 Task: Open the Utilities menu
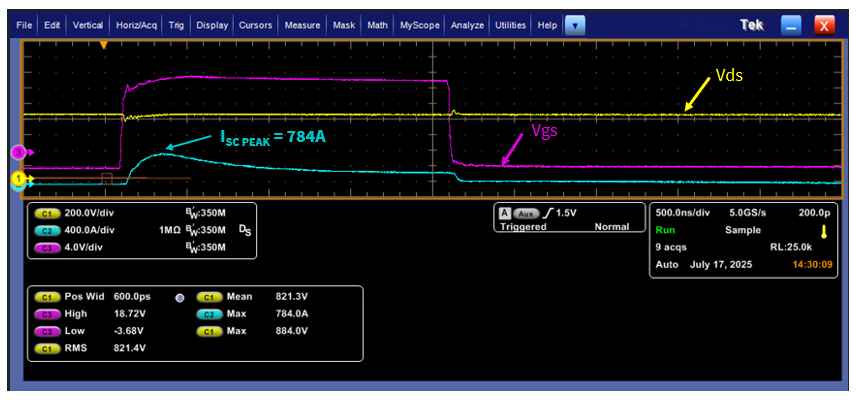pos(511,25)
